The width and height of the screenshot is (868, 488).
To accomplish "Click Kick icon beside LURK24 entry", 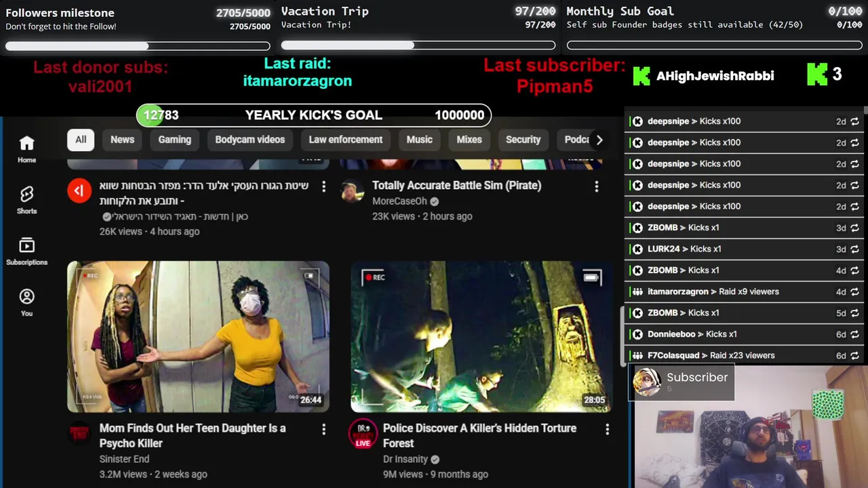I will [637, 249].
